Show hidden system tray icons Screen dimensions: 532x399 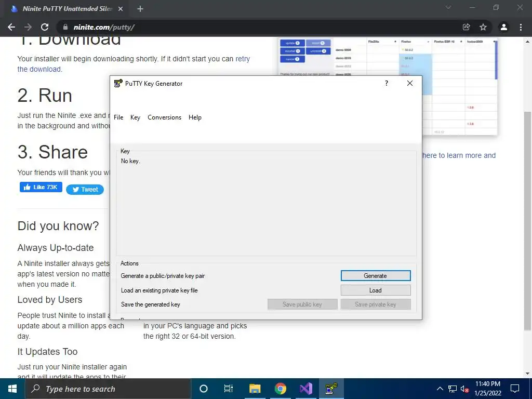pos(440,389)
